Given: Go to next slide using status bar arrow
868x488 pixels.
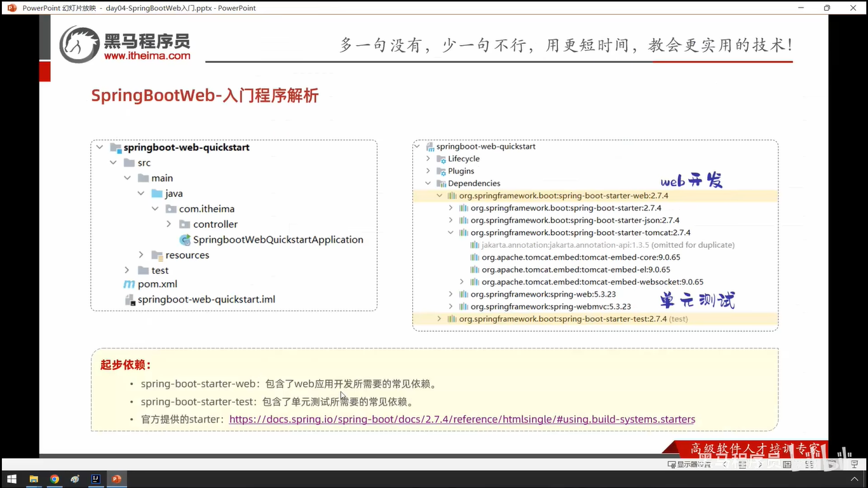Looking at the screenshot, I should click(760, 464).
